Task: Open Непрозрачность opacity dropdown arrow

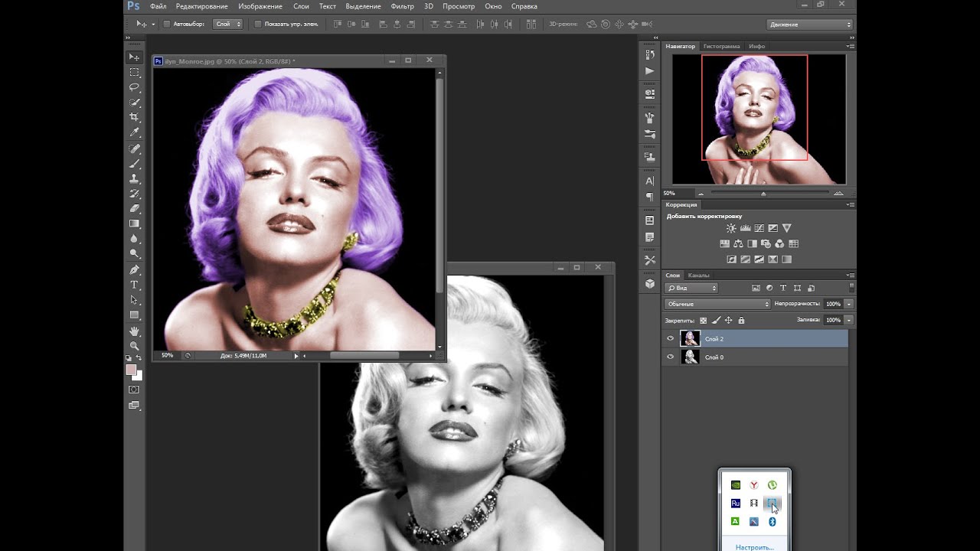Action: (849, 304)
